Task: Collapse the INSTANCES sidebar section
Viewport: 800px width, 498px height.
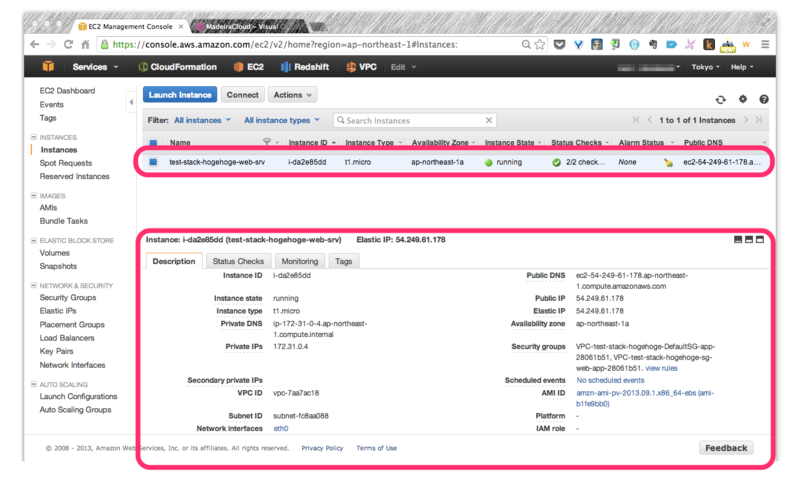Action: [34, 137]
